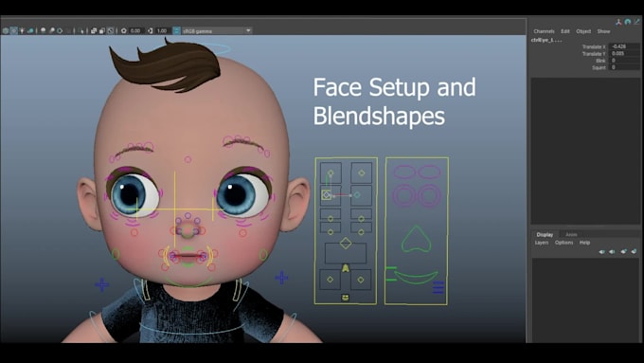Click the teal circular icon above Channel Box
This screenshot has height=363, width=644.
(628, 22)
